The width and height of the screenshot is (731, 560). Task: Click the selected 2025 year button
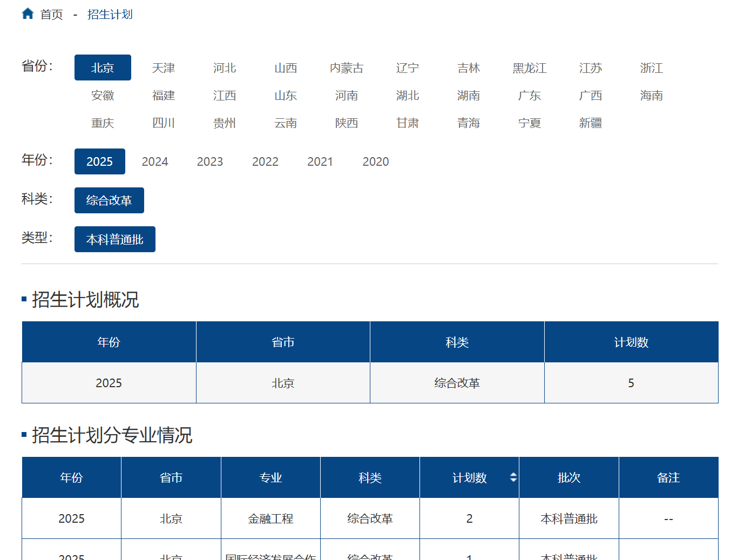point(99,161)
